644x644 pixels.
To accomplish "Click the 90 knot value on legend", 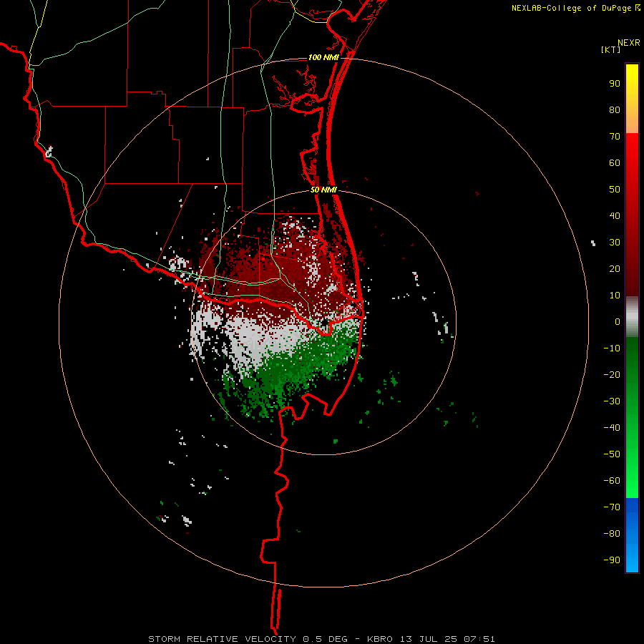I will point(615,84).
